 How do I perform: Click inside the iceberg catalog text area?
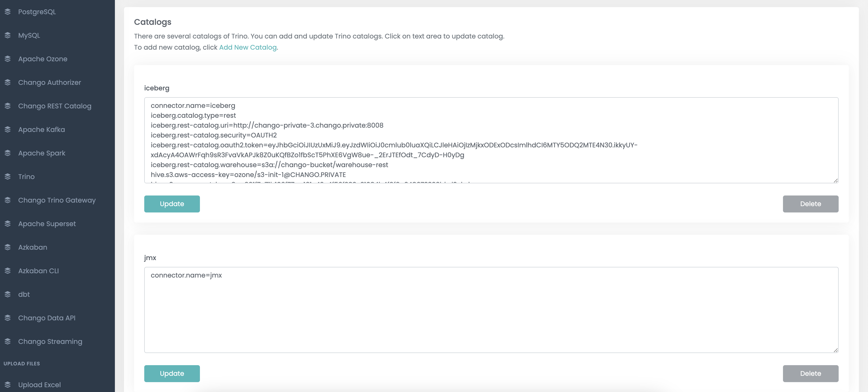pos(491,140)
